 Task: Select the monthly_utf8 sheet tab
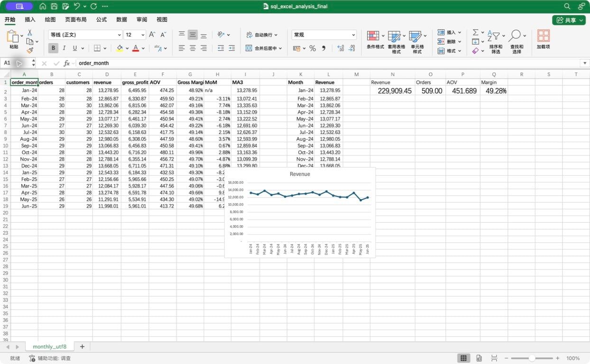tap(50, 347)
